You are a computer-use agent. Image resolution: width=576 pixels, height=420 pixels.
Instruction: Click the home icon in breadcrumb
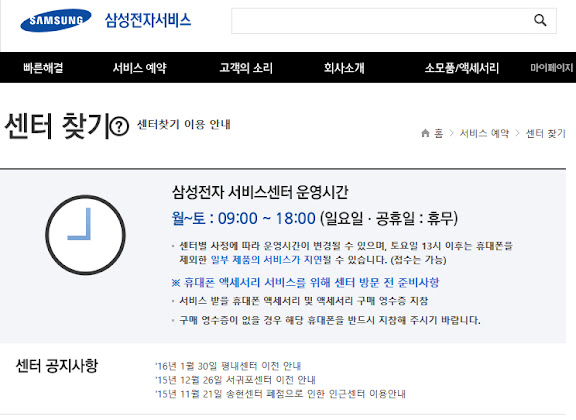[425, 133]
